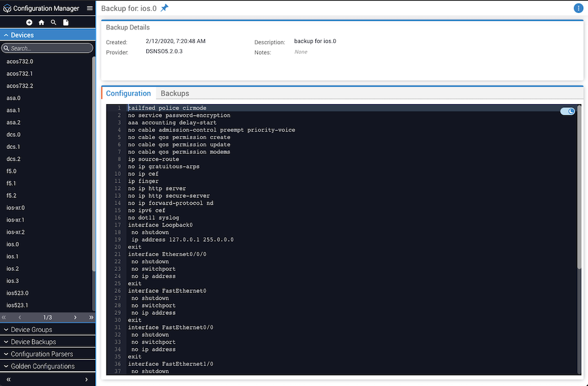This screenshot has width=588, height=386.
Task: Click the device Search field
Action: pos(49,48)
